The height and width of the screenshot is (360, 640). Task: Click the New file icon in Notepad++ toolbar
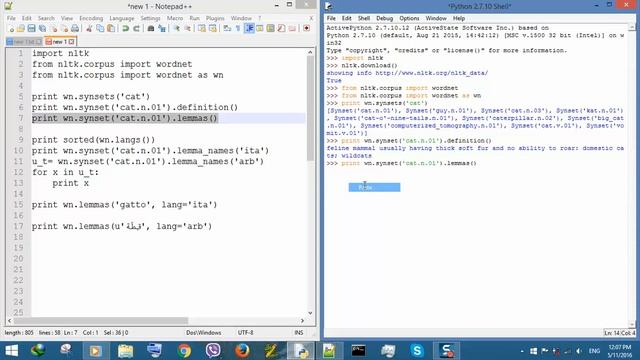11,28
